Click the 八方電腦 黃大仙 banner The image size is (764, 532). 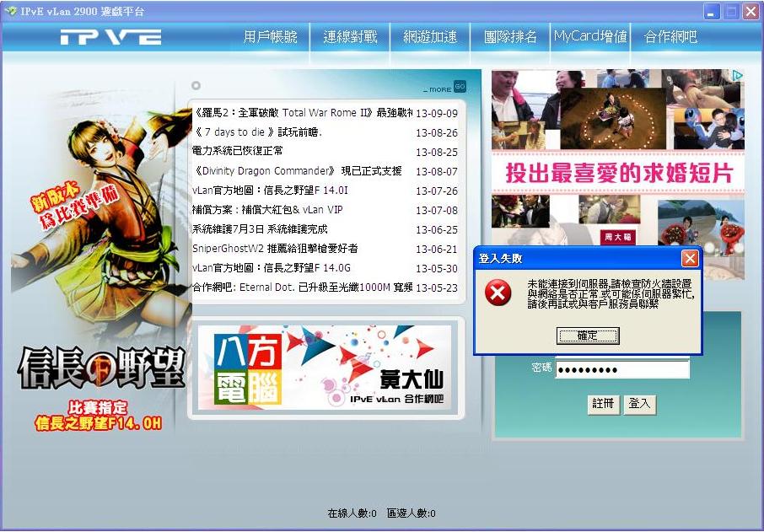click(325, 368)
